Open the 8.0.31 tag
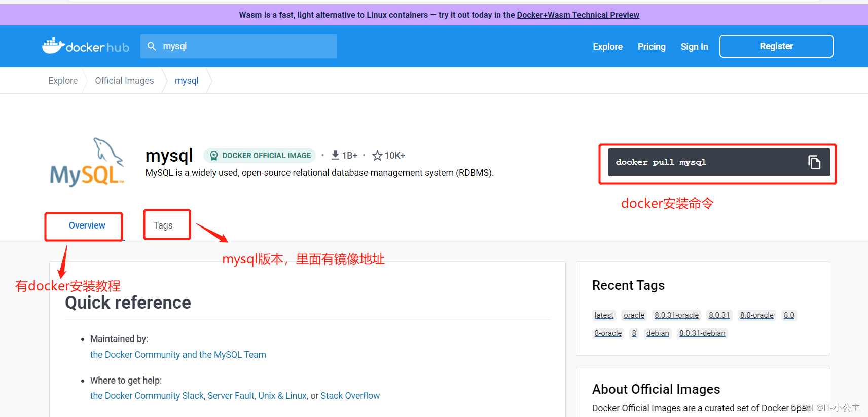The height and width of the screenshot is (417, 868). (719, 315)
